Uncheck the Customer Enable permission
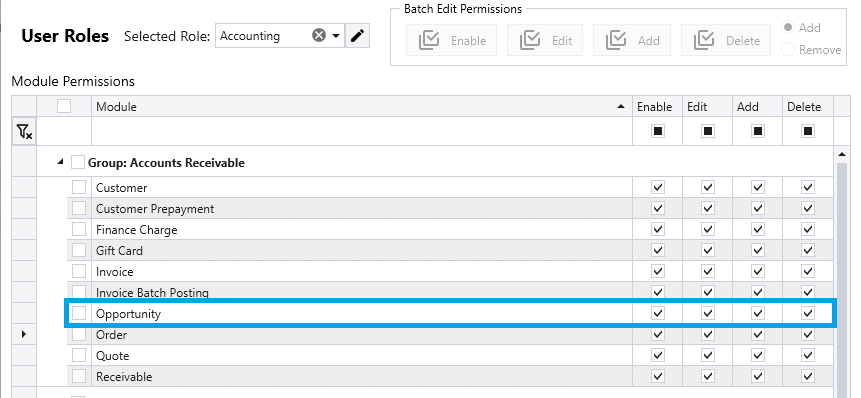 point(657,188)
